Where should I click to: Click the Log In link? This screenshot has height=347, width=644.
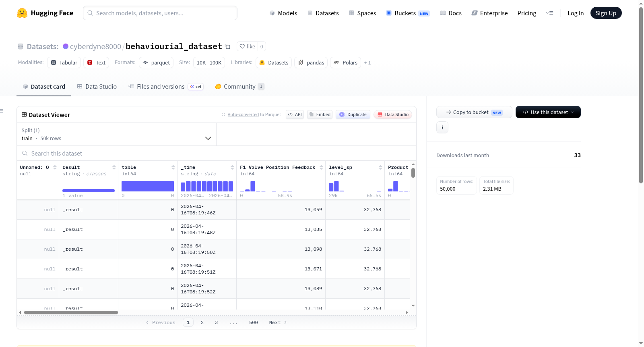(x=576, y=13)
